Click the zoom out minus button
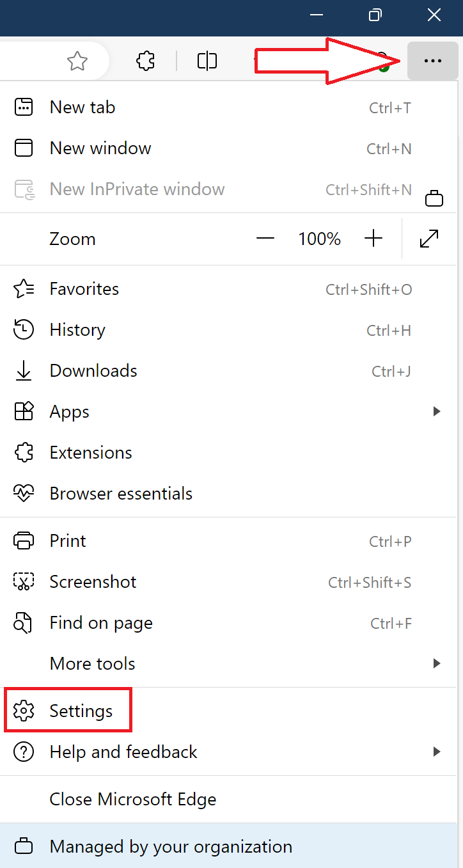 [265, 239]
